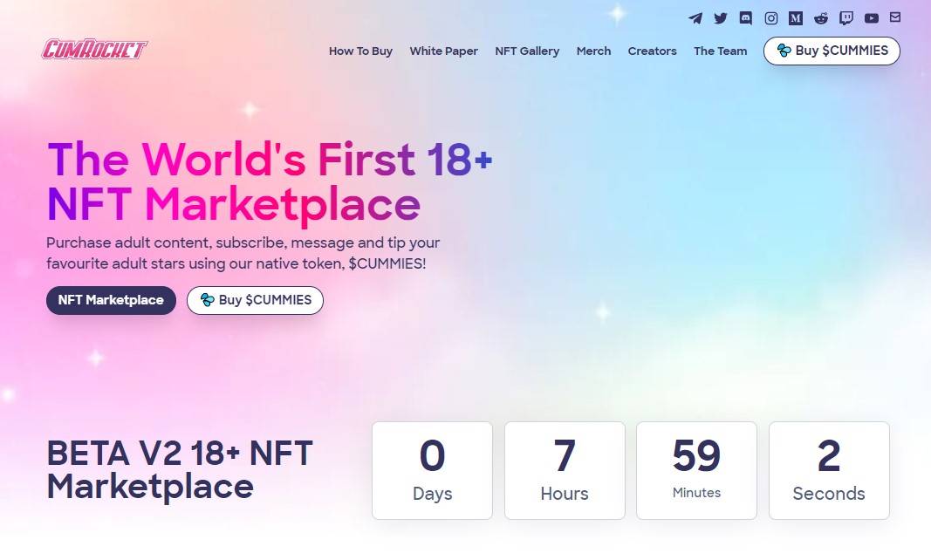Click the site logo in header
This screenshot has height=560, width=931.
coord(94,50)
